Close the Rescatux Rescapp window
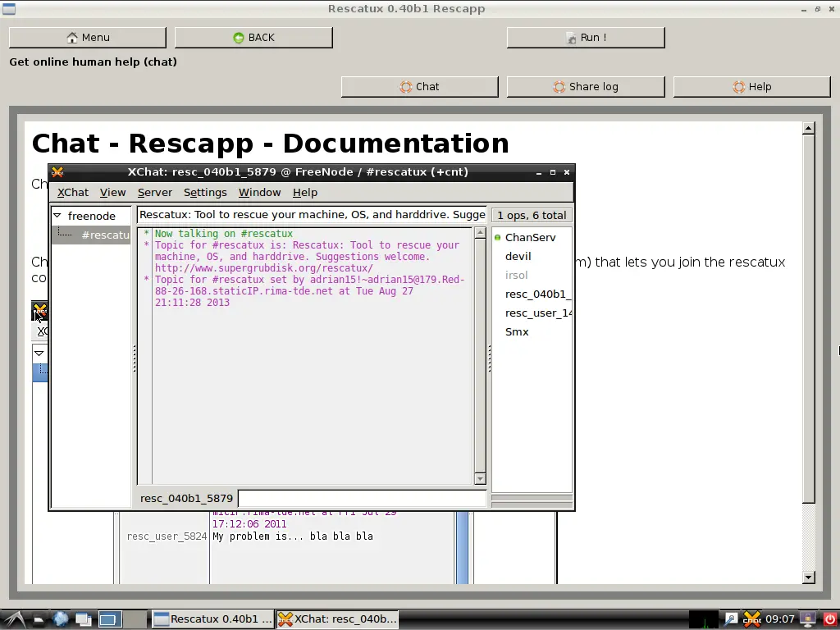This screenshot has height=630, width=840. (832, 9)
